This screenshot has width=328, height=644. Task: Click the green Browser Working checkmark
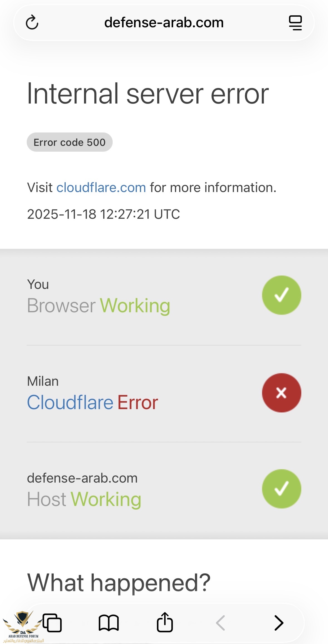281,295
